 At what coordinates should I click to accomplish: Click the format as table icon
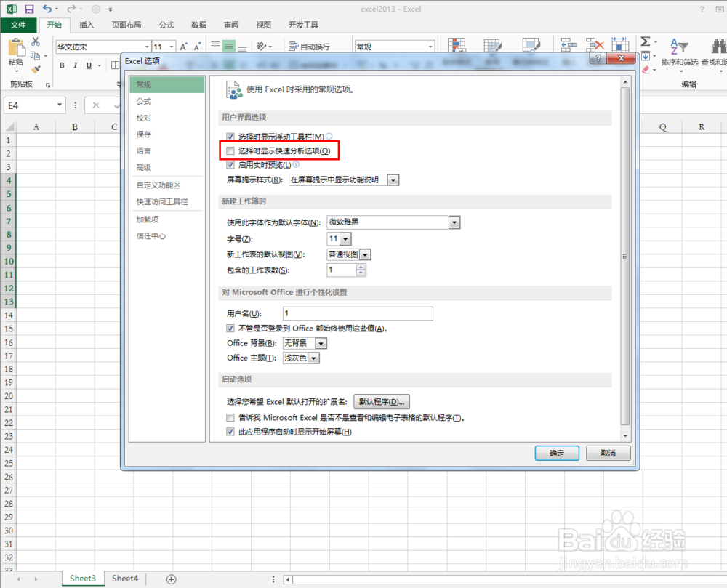pyautogui.click(x=492, y=46)
